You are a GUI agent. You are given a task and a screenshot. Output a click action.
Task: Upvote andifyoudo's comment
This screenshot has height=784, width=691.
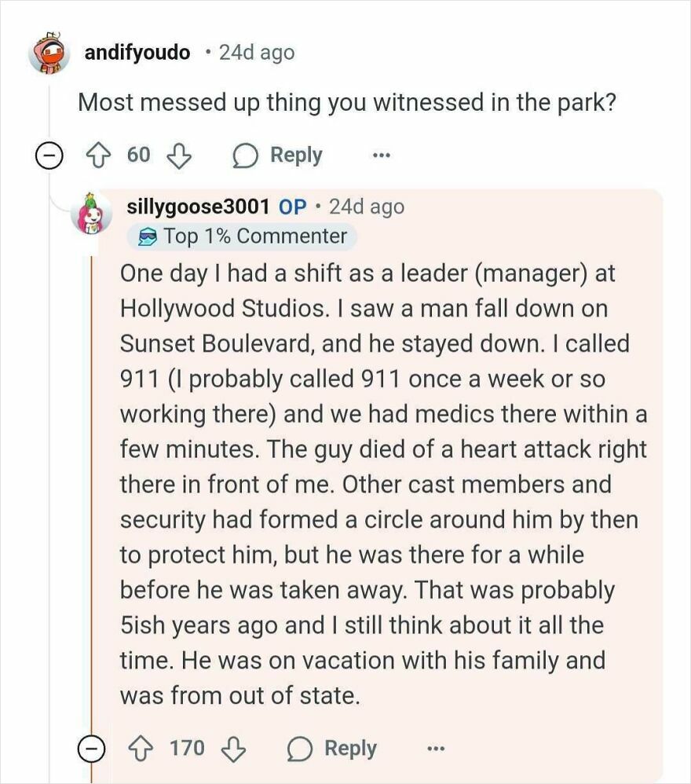[x=97, y=155]
